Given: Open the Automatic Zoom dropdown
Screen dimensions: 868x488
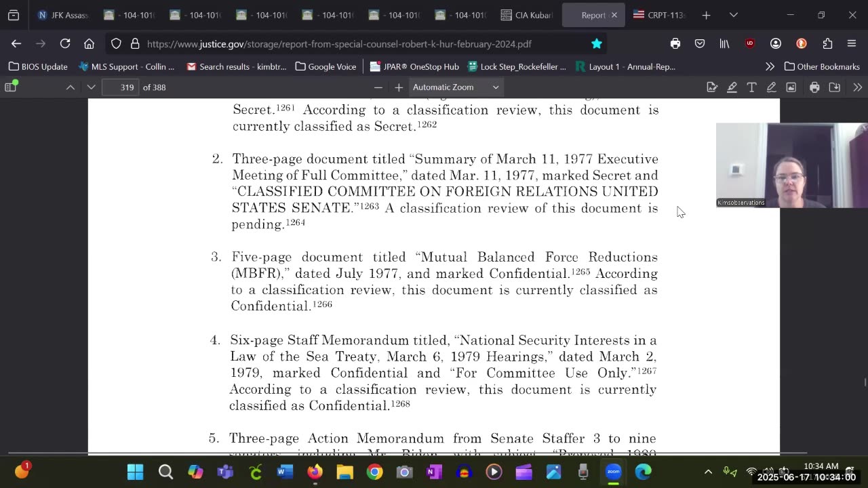Looking at the screenshot, I should click(456, 87).
